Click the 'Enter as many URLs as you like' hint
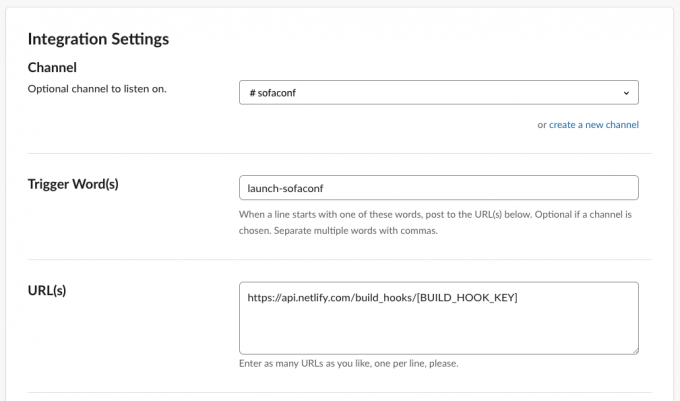Viewport: 680px width, 401px height. point(349,363)
